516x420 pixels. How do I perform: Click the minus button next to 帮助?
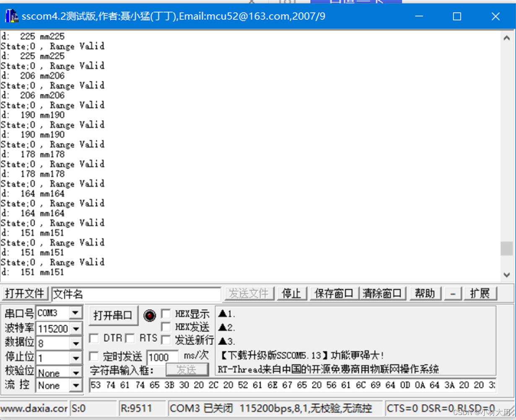pyautogui.click(x=453, y=294)
